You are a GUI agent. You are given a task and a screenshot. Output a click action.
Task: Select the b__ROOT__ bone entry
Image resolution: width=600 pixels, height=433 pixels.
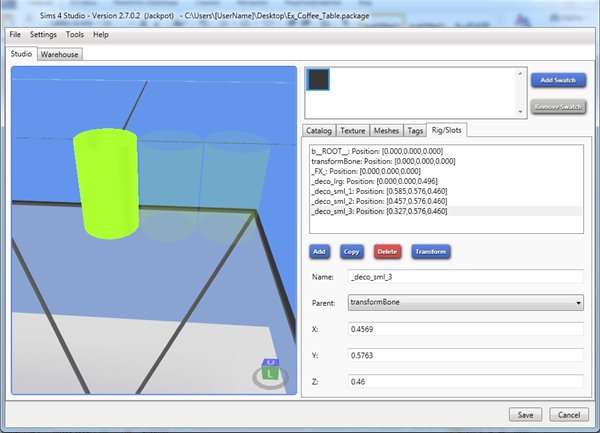(378, 151)
